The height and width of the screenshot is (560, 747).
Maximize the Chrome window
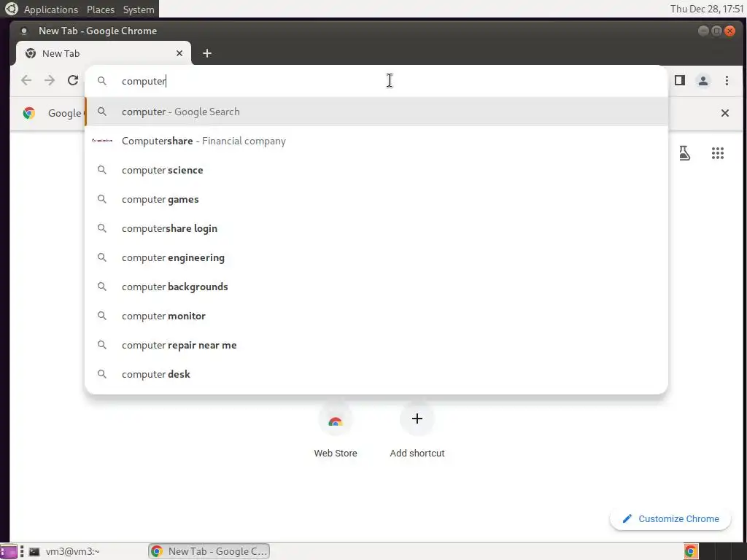(x=716, y=31)
